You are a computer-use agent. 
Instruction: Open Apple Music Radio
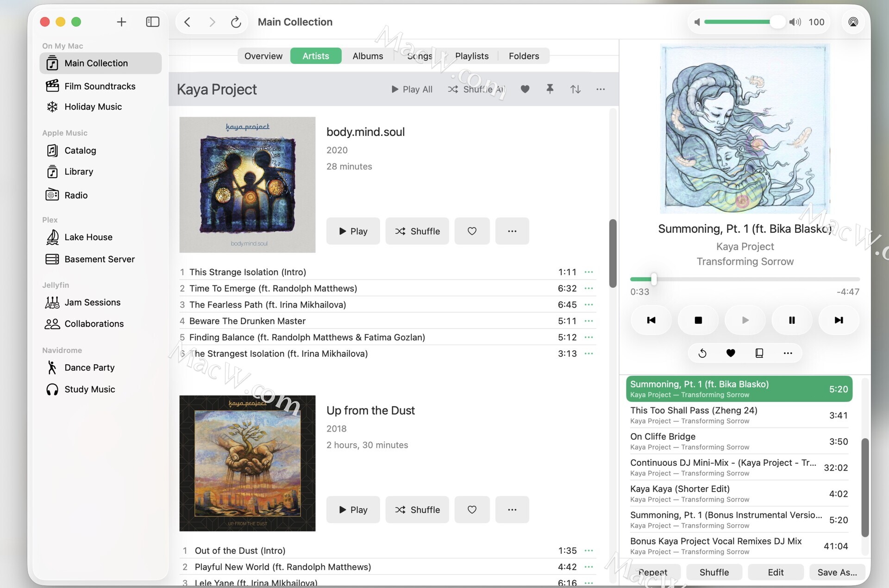pyautogui.click(x=100, y=195)
